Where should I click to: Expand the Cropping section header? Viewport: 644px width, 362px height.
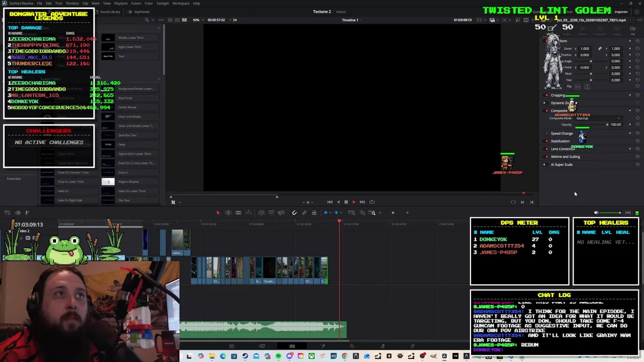click(558, 95)
